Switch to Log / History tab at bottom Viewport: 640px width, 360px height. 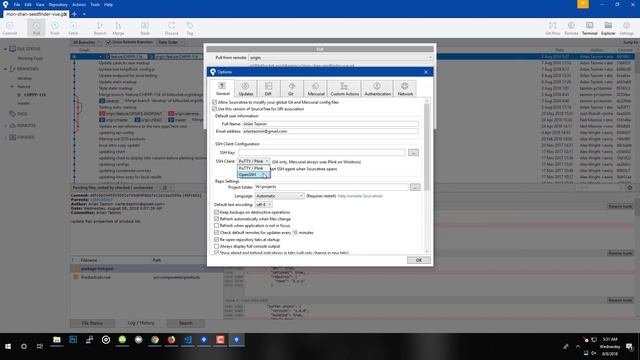click(x=141, y=323)
